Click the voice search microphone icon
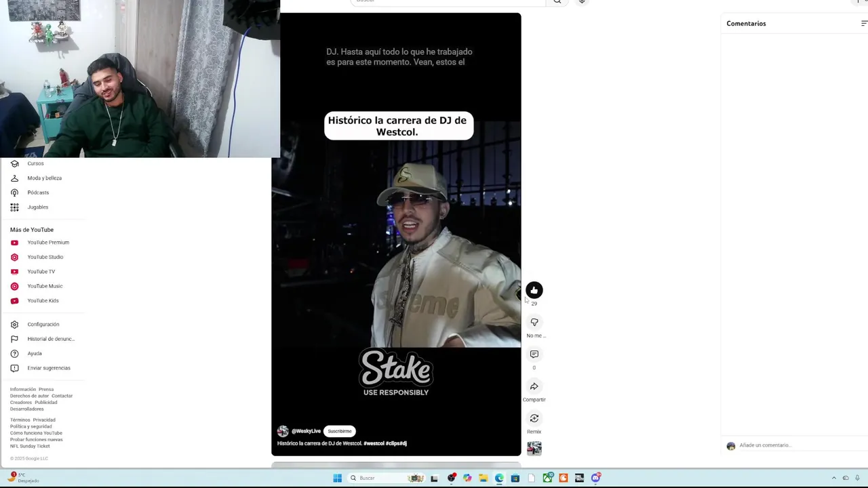Image resolution: width=868 pixels, height=488 pixels. click(x=582, y=1)
